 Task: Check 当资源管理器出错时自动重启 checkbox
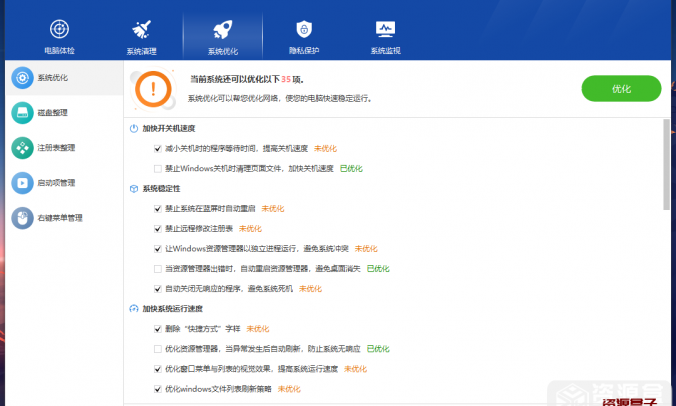coord(158,269)
